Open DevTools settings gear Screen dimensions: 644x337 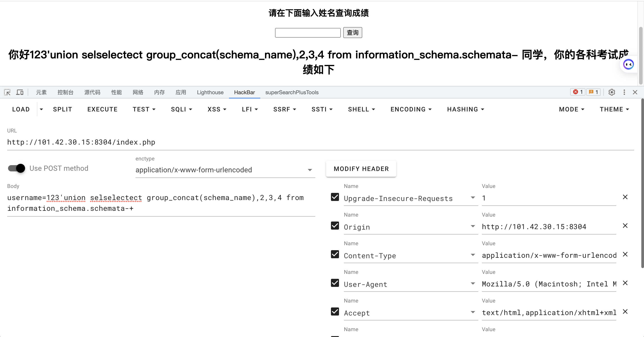tap(612, 92)
